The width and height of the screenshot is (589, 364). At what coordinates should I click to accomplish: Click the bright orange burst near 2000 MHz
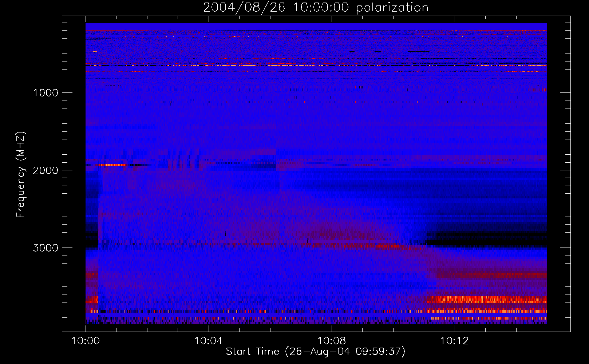(112, 165)
